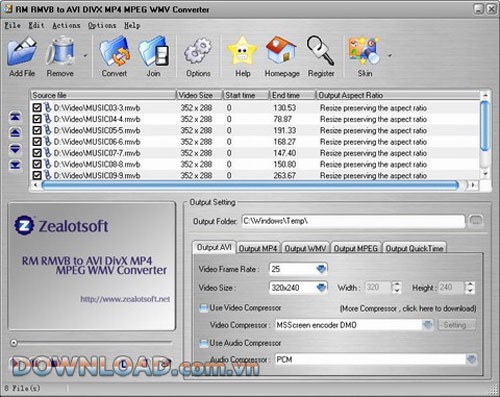Viewport: 500px width, 397px height.
Task: Open the Options gear icon
Action: point(198,51)
